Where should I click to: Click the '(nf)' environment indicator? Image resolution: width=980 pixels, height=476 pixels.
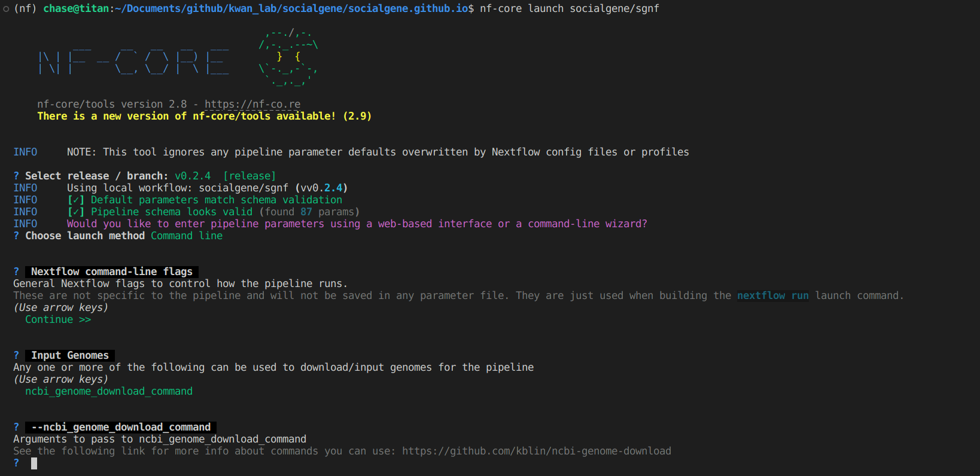pos(25,8)
